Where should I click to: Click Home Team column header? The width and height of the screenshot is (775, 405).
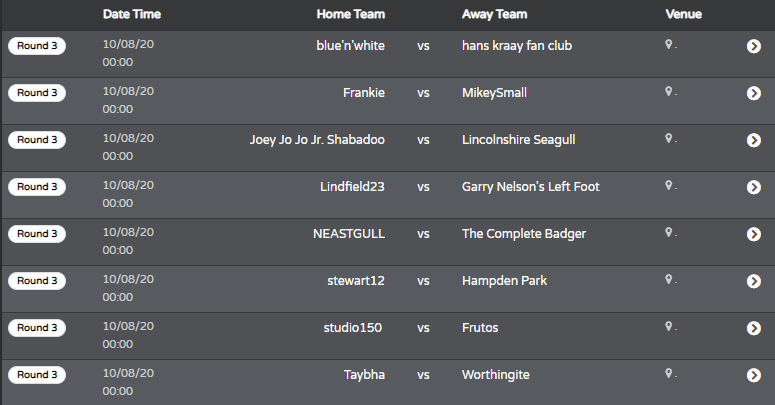(x=351, y=14)
